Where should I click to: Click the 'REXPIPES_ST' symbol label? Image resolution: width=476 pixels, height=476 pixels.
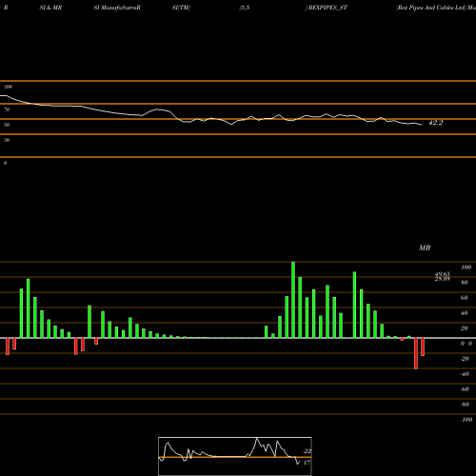(327, 8)
